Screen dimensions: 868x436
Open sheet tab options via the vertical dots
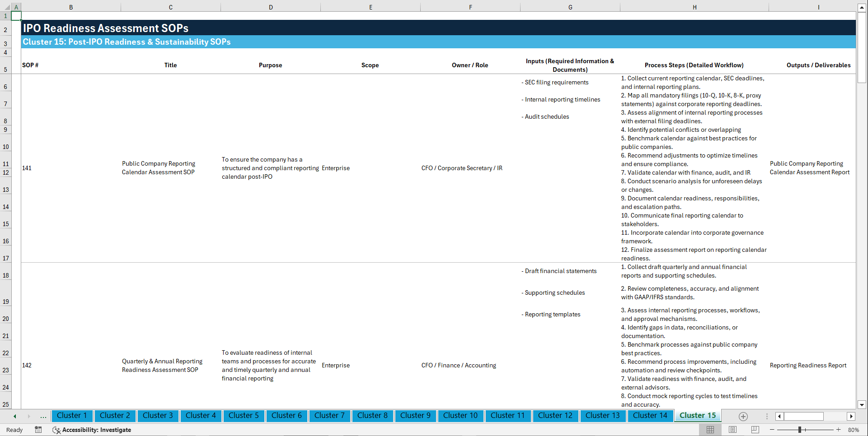pos(766,416)
